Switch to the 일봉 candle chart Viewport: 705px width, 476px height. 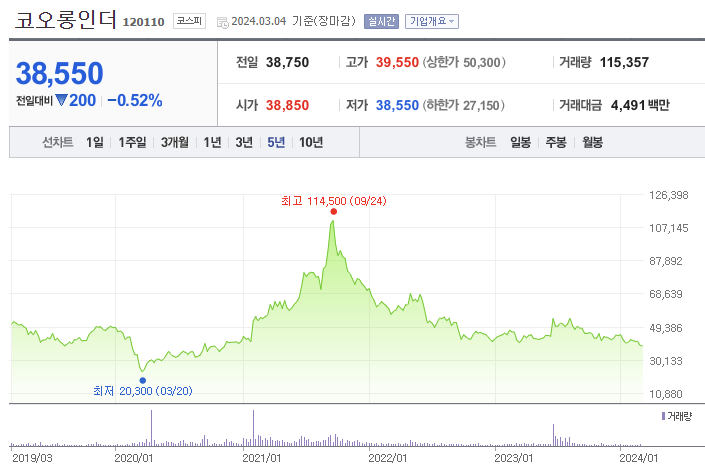(520, 142)
